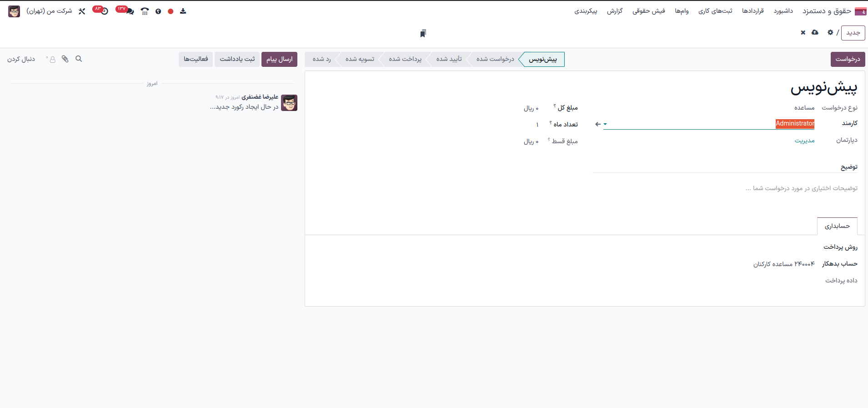Click the chatter search magnifier icon

point(79,59)
